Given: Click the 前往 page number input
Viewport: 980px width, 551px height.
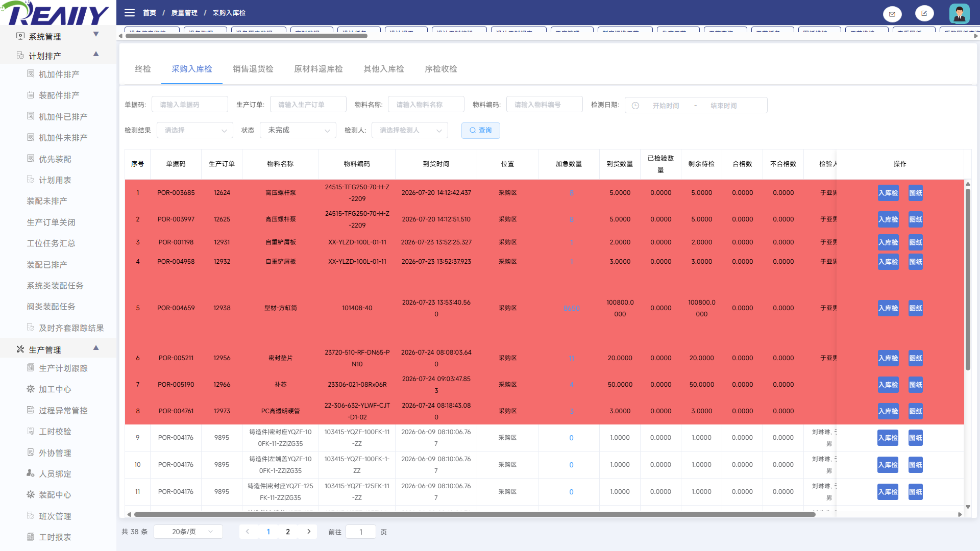Looking at the screenshot, I should [361, 532].
